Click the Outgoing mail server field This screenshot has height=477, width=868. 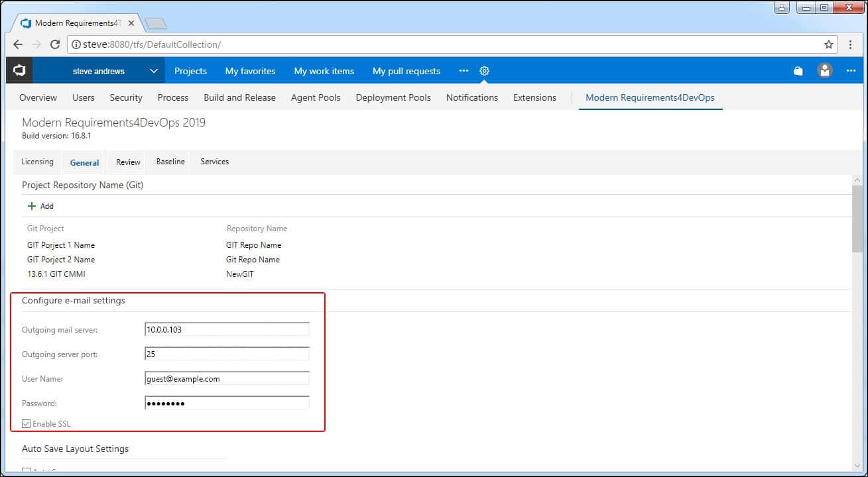(227, 329)
